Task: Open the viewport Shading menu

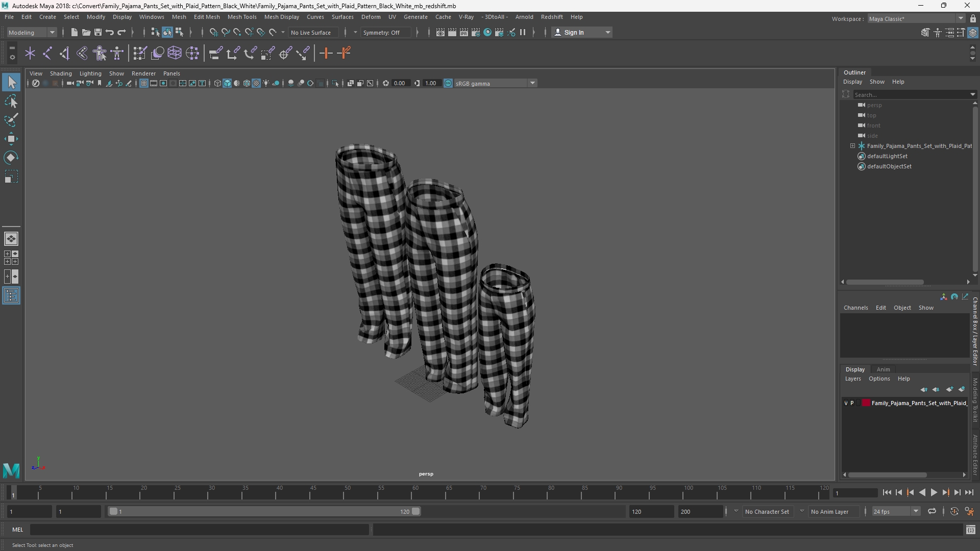Action: point(61,73)
